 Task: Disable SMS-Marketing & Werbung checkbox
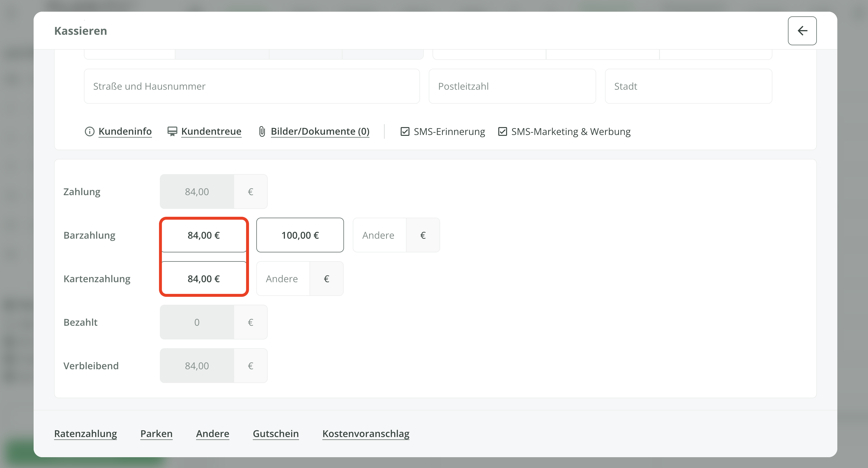[502, 131]
